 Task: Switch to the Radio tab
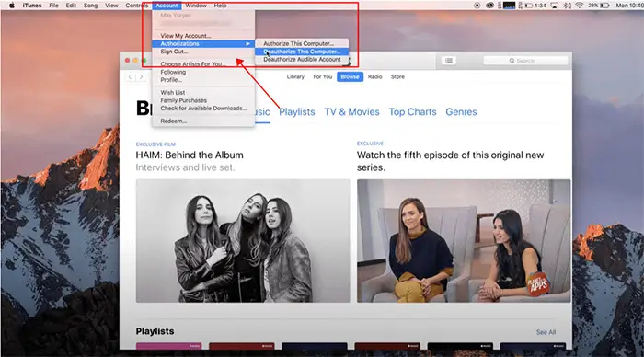pyautogui.click(x=375, y=76)
